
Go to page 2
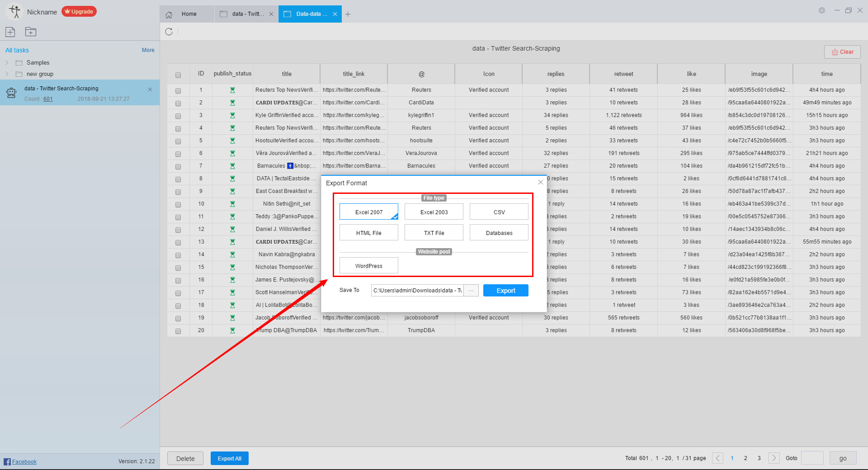[x=745, y=458]
